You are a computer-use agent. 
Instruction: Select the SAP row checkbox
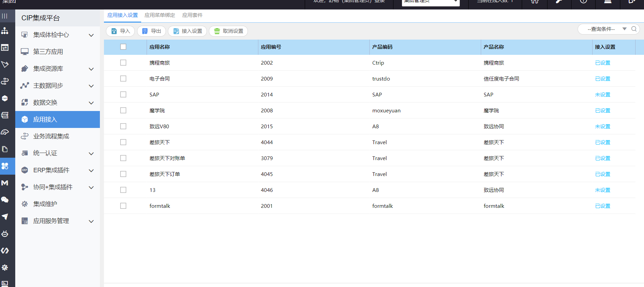point(123,94)
